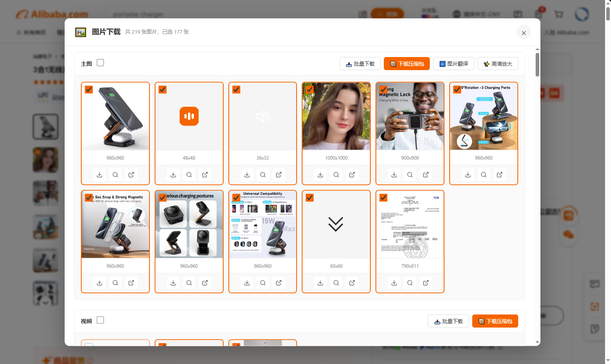Click 图片翻译 image translate button

[454, 64]
